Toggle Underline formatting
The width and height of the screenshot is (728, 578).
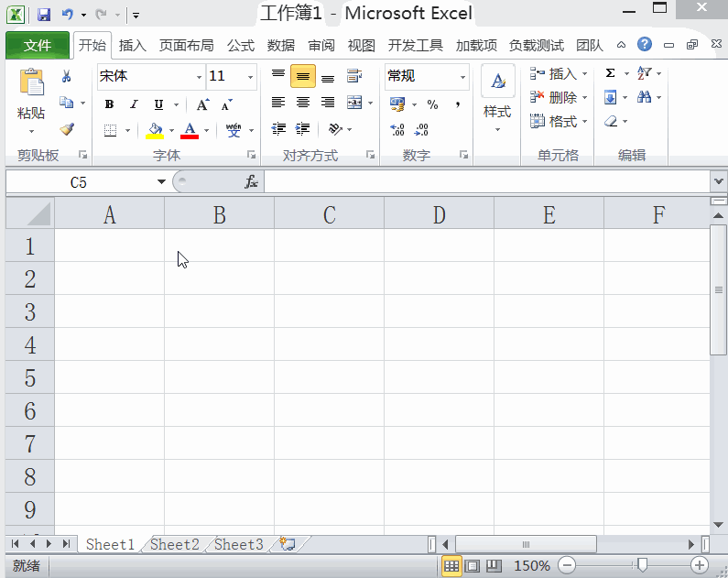[x=158, y=104]
